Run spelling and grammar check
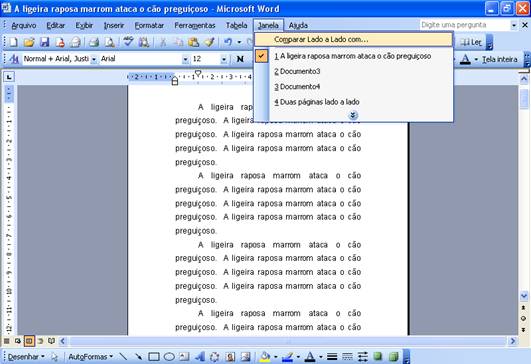Image resolution: width=531 pixels, height=364 pixels. pyautogui.click(x=128, y=42)
